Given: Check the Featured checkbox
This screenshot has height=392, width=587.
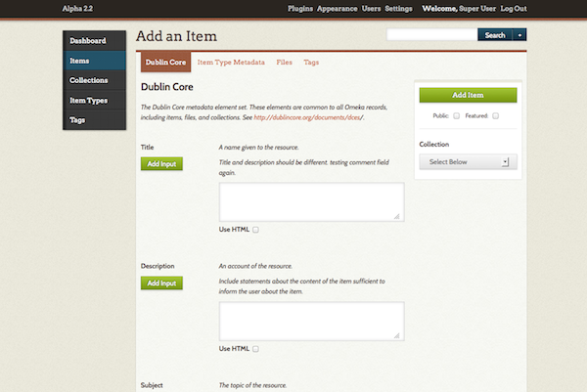Looking at the screenshot, I should click(496, 116).
